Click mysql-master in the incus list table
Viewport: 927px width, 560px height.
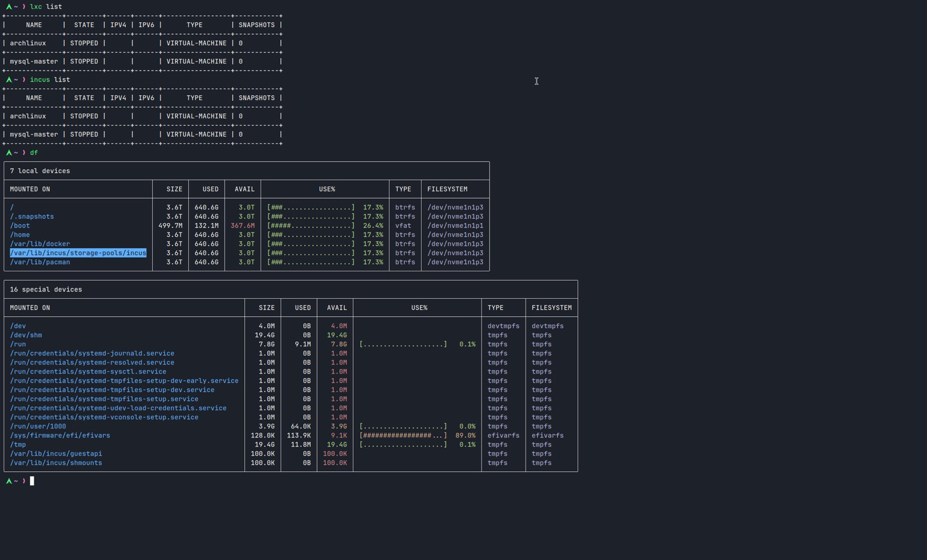[34, 135]
